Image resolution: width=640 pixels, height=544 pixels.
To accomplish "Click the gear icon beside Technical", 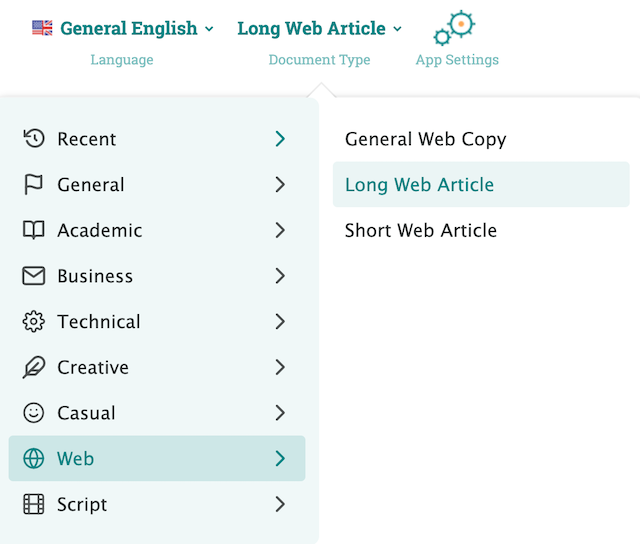I will tap(34, 322).
